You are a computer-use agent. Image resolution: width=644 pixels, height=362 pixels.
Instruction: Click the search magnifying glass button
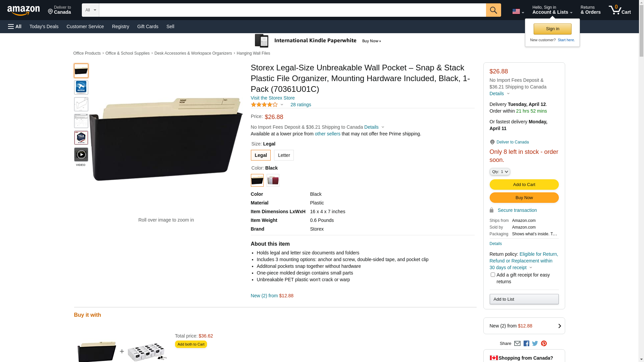pos(493,10)
